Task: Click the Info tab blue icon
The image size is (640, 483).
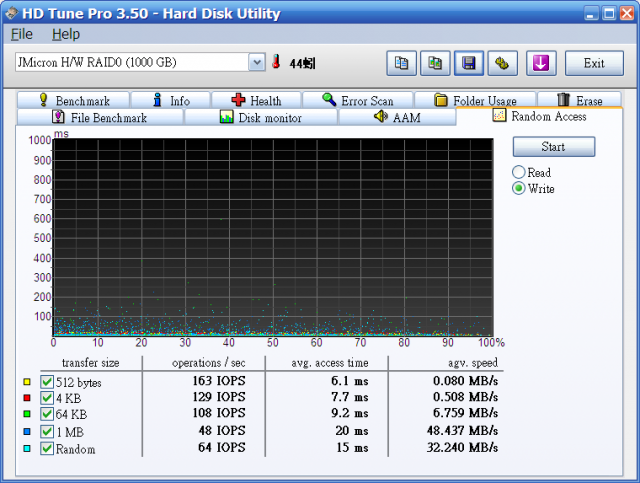Action: coord(157,100)
